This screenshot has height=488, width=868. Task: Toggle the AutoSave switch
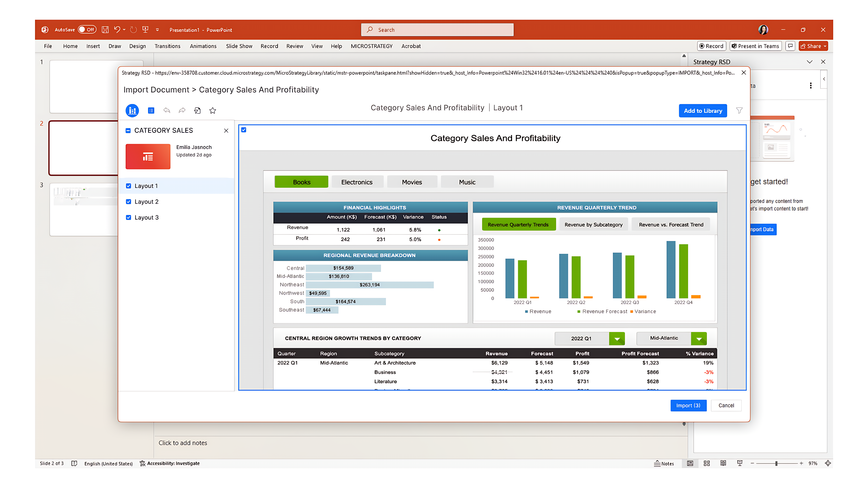tap(87, 30)
